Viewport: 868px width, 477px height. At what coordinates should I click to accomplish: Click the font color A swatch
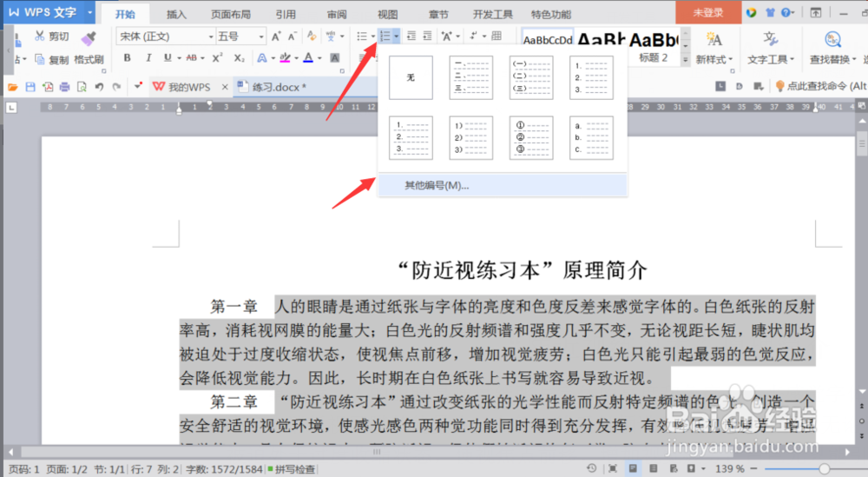308,57
